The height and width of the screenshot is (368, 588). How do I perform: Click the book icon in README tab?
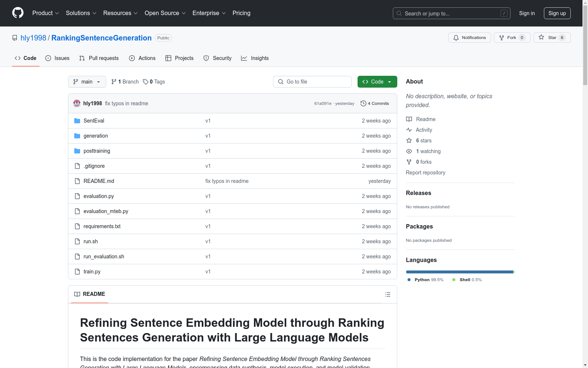(x=77, y=294)
